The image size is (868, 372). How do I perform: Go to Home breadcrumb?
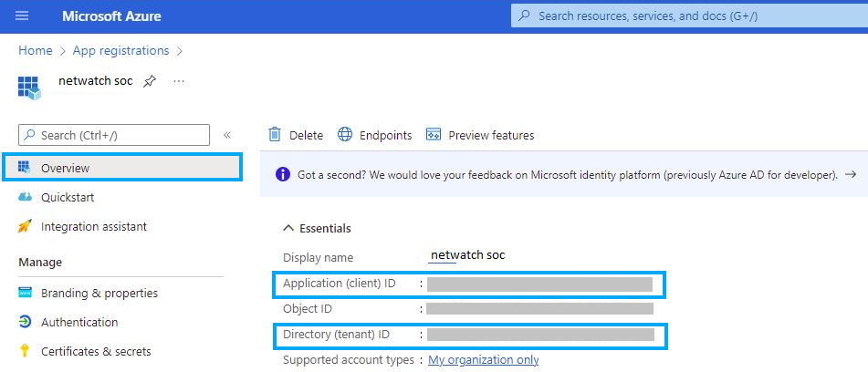click(36, 50)
